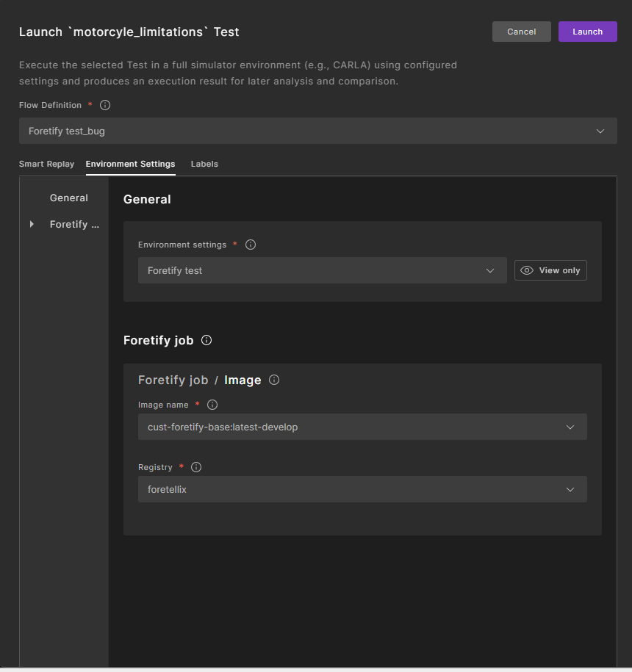Click the eye icon in View only
This screenshot has height=672, width=632.
[x=526, y=270]
